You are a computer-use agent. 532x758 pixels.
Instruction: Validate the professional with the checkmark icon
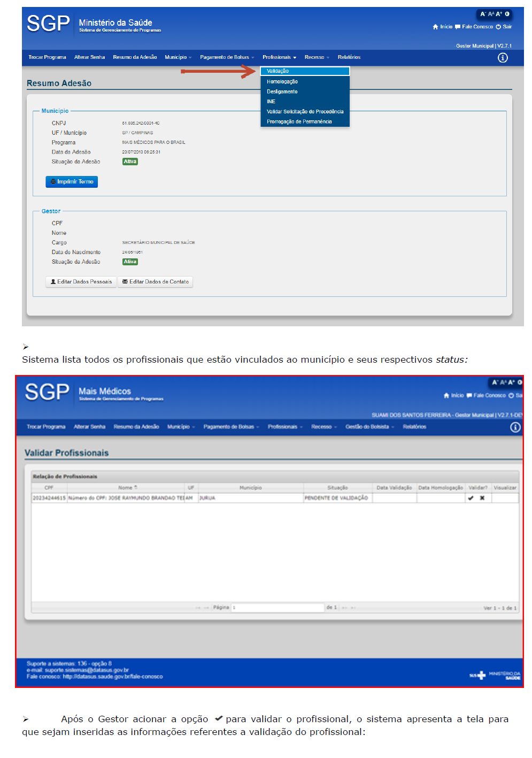click(x=471, y=498)
